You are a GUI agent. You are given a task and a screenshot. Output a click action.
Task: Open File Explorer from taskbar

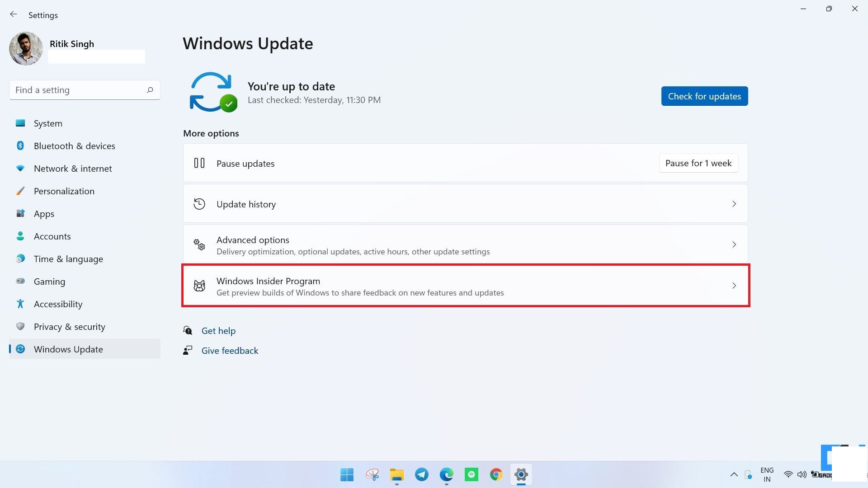point(396,474)
